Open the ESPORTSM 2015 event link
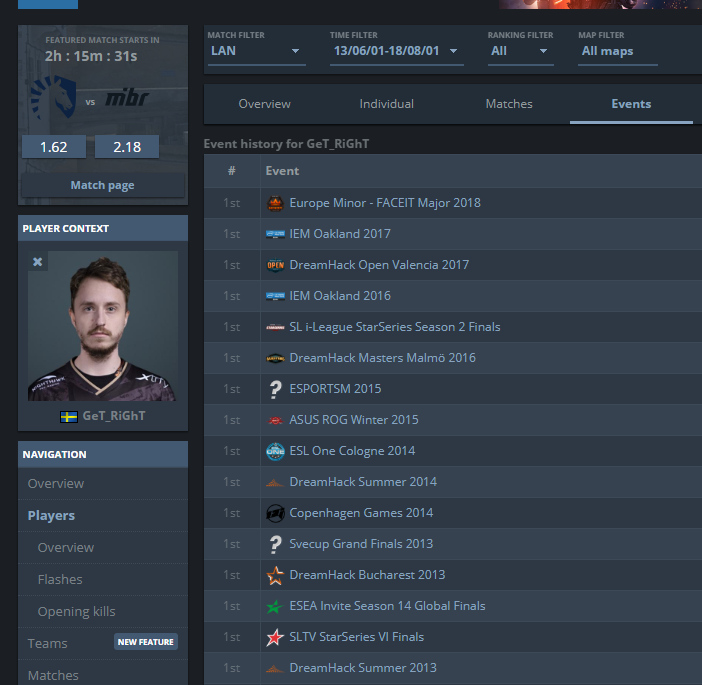Screen dimensions: 702x685 pyautogui.click(x=335, y=389)
